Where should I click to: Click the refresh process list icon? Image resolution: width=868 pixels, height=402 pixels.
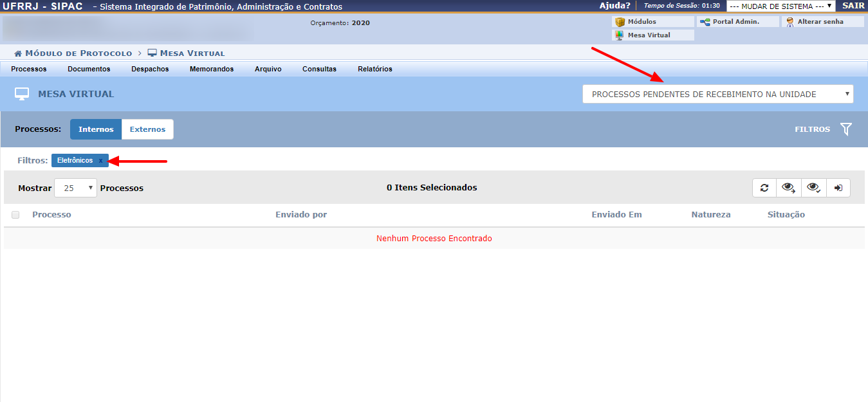[x=764, y=188]
